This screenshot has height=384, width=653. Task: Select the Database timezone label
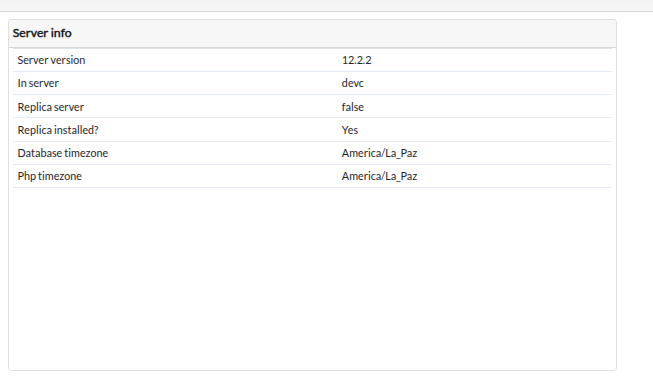[62, 153]
